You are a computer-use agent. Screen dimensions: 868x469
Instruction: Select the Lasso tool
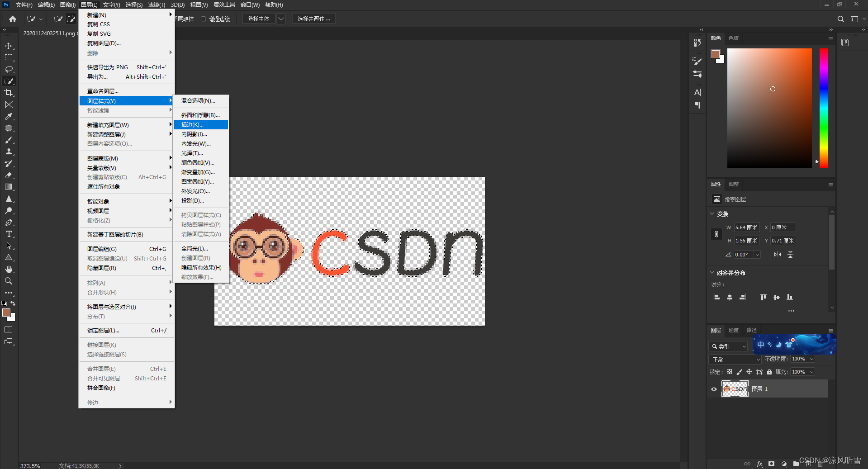9,70
